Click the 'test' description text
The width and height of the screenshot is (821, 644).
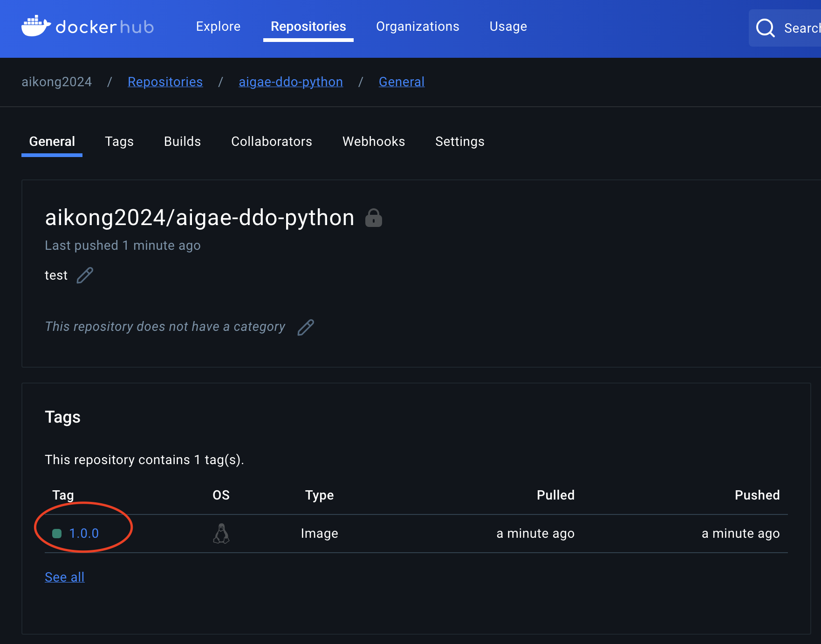pos(56,275)
